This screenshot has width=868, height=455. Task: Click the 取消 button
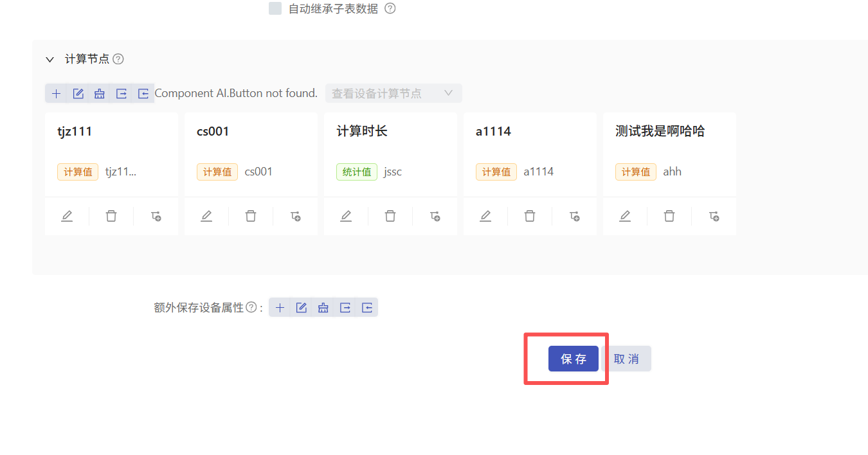[x=626, y=359]
